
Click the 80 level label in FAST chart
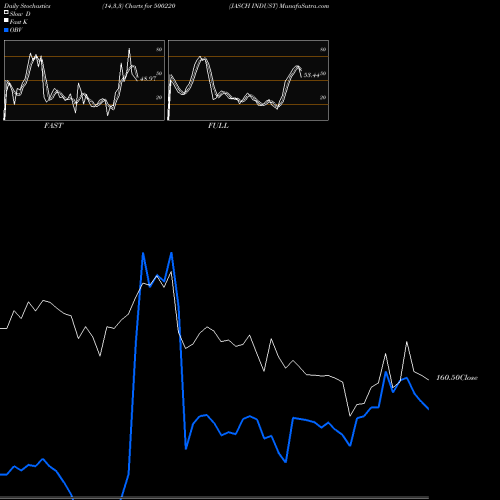159,49
